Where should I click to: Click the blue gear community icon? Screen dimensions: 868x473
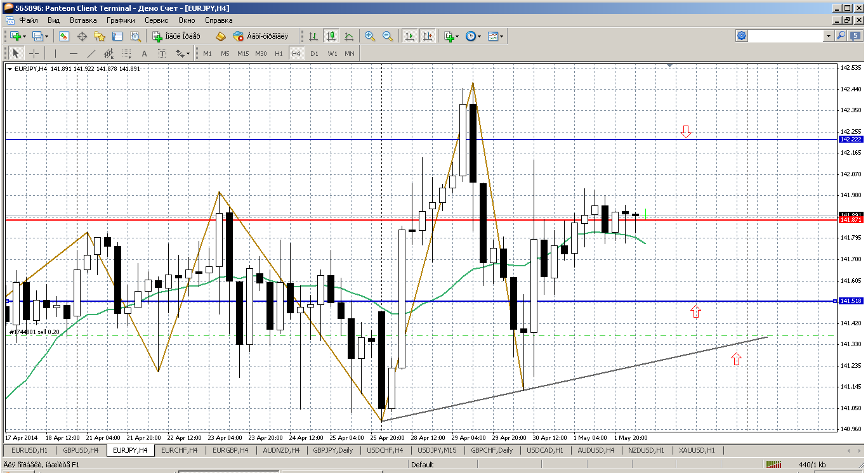[741, 36]
